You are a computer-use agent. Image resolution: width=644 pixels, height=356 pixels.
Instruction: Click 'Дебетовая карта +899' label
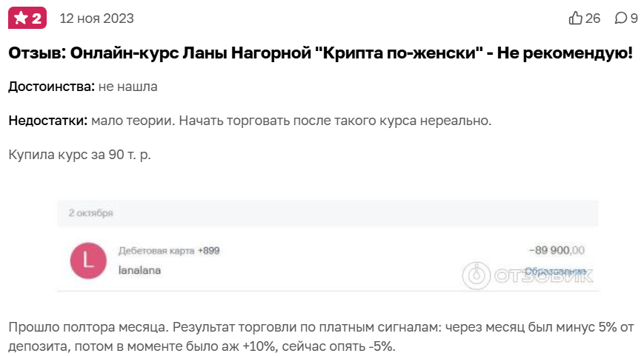(x=169, y=251)
